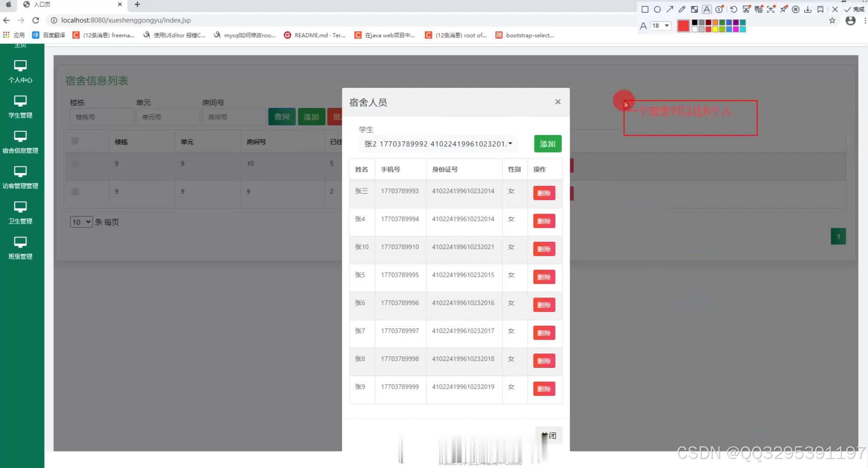
Task: Click the 关闭 button in dialog
Action: point(549,435)
